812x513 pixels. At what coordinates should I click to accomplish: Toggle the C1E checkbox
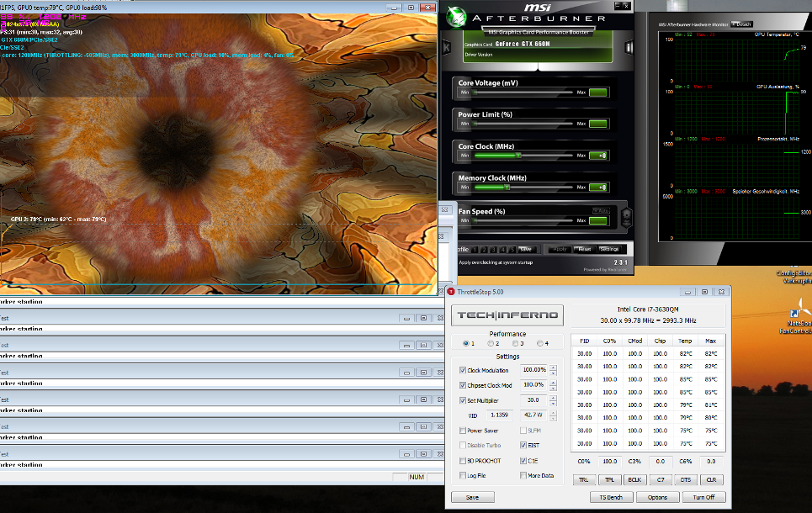click(x=523, y=461)
